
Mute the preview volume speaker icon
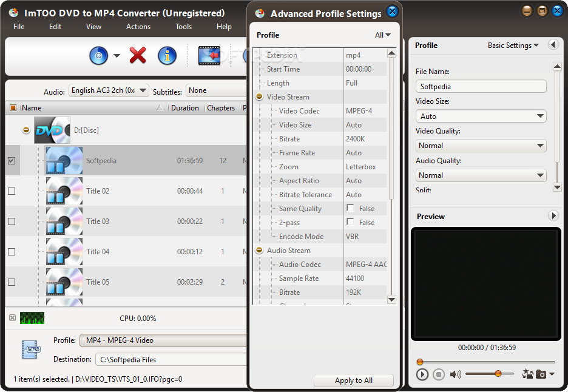(455, 374)
